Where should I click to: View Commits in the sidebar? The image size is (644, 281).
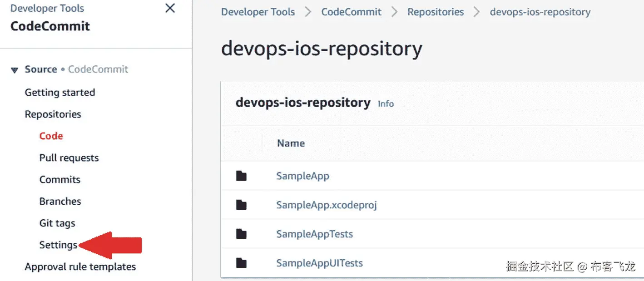tap(60, 180)
